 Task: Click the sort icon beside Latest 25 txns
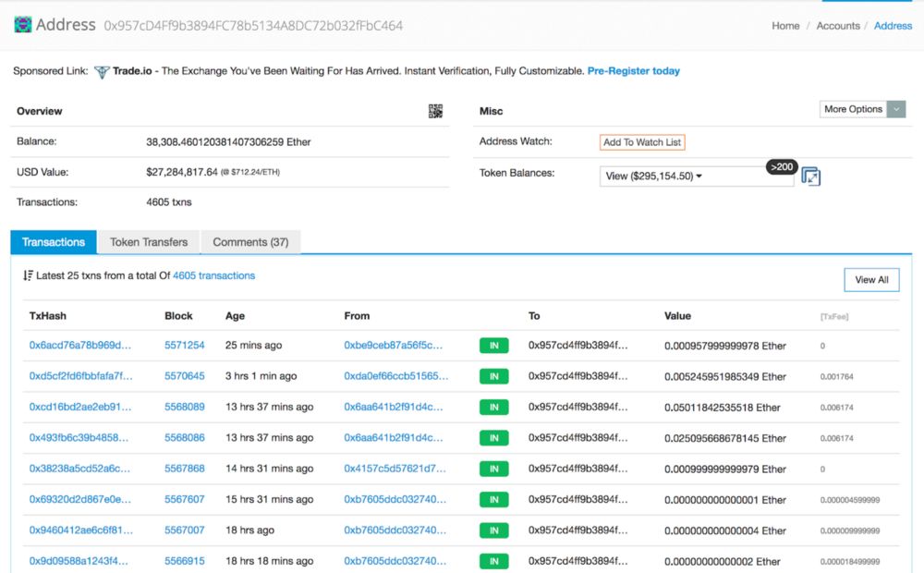(28, 275)
